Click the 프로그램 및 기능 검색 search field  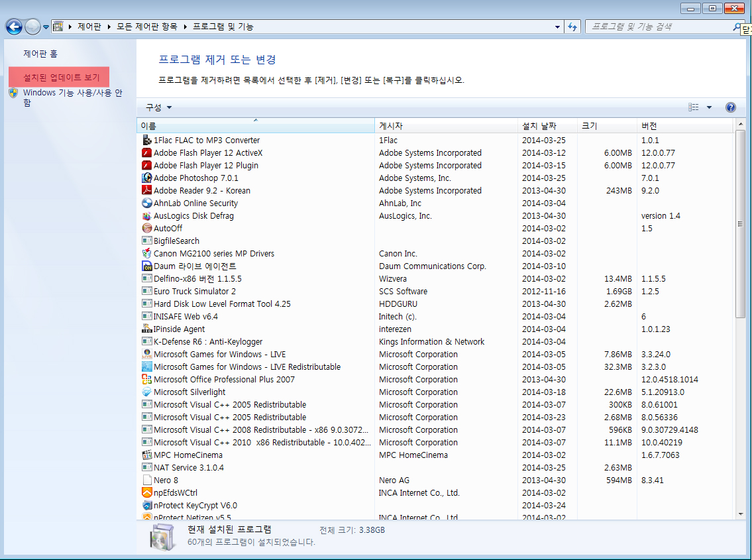(660, 27)
